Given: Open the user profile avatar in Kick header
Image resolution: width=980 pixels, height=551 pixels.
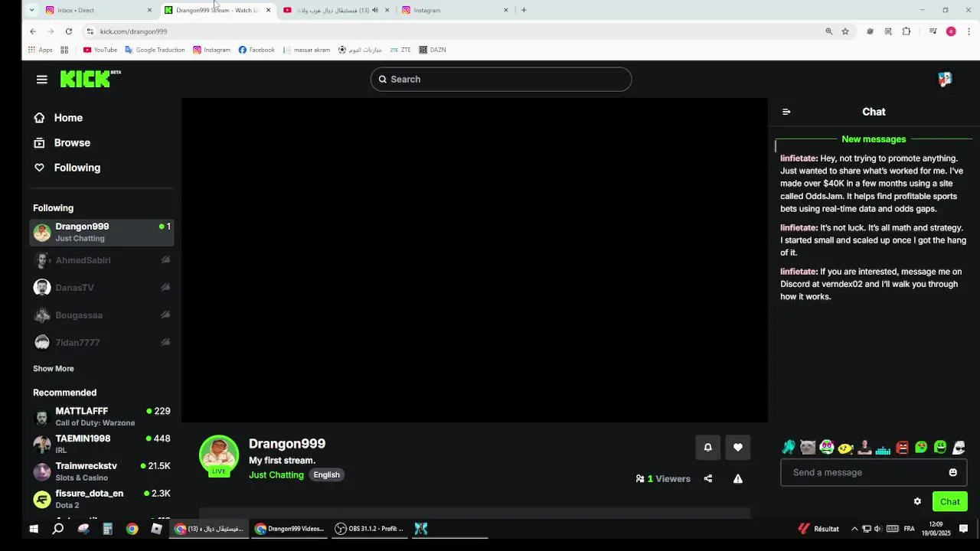Looking at the screenshot, I should 945,80.
